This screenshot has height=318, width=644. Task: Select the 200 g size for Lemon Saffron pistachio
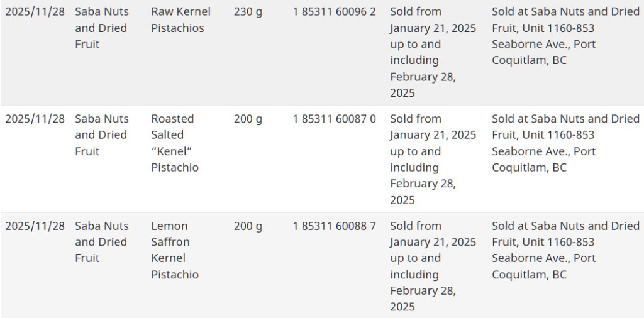click(x=248, y=226)
